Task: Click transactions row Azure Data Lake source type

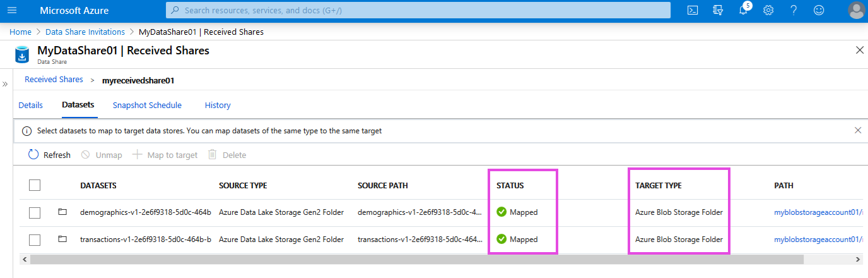Action: tap(281, 239)
